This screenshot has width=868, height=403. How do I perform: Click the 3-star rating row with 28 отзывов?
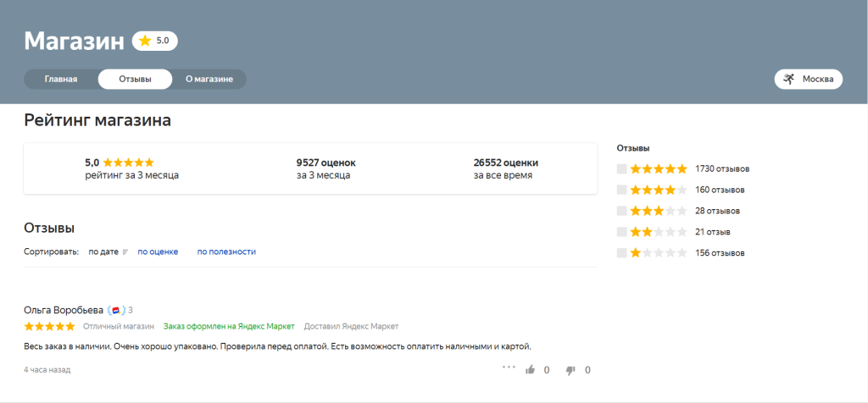click(678, 211)
